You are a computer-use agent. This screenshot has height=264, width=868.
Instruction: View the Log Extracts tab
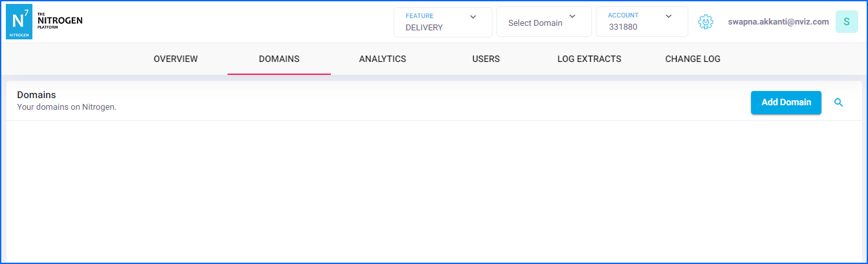click(589, 59)
